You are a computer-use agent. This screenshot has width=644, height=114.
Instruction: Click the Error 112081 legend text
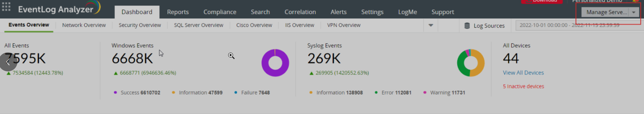(x=396, y=93)
